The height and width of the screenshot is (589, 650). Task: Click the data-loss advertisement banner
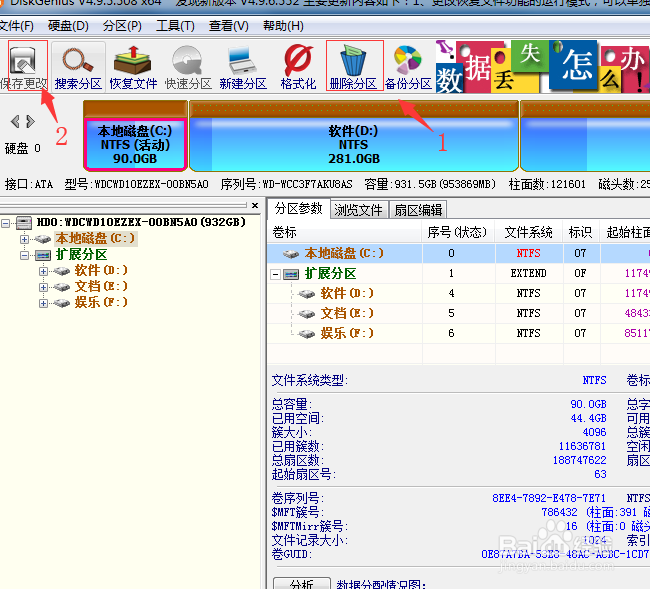tap(543, 66)
